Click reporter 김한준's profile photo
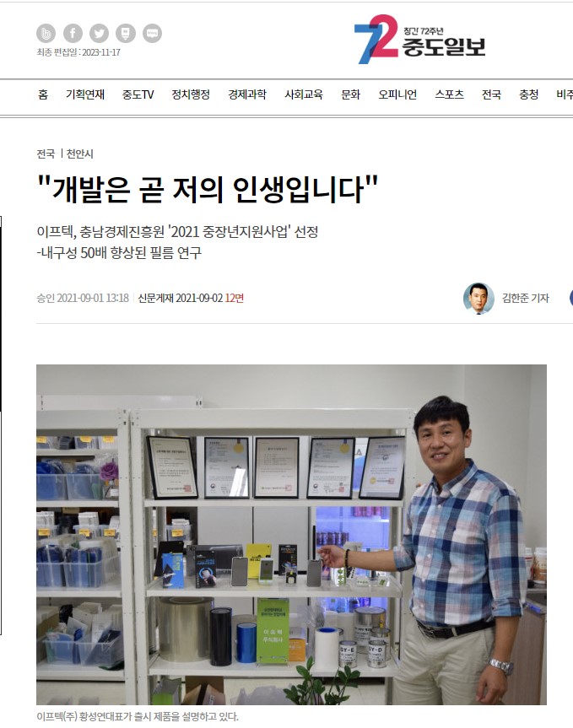Viewport: 573px width, 728px height. 478,298
